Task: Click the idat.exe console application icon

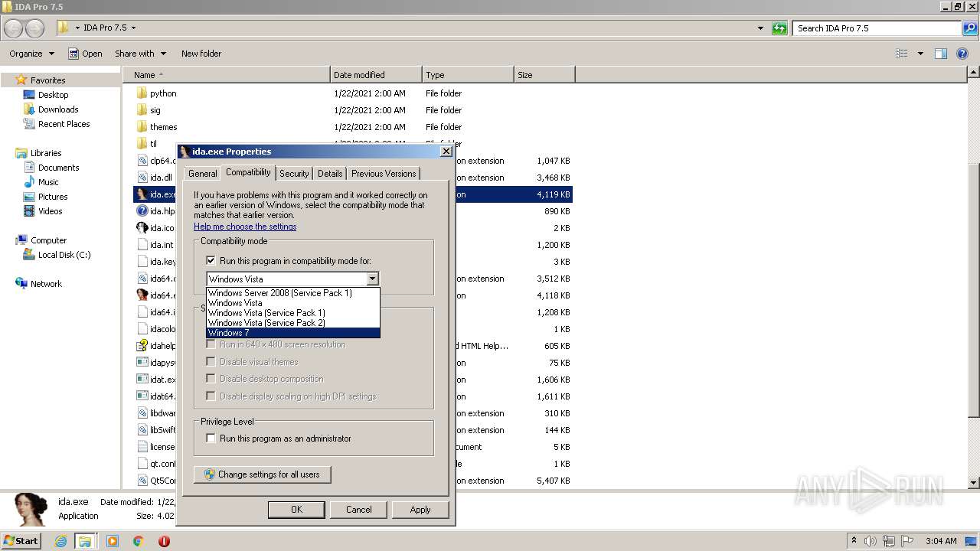Action: pyautogui.click(x=142, y=380)
